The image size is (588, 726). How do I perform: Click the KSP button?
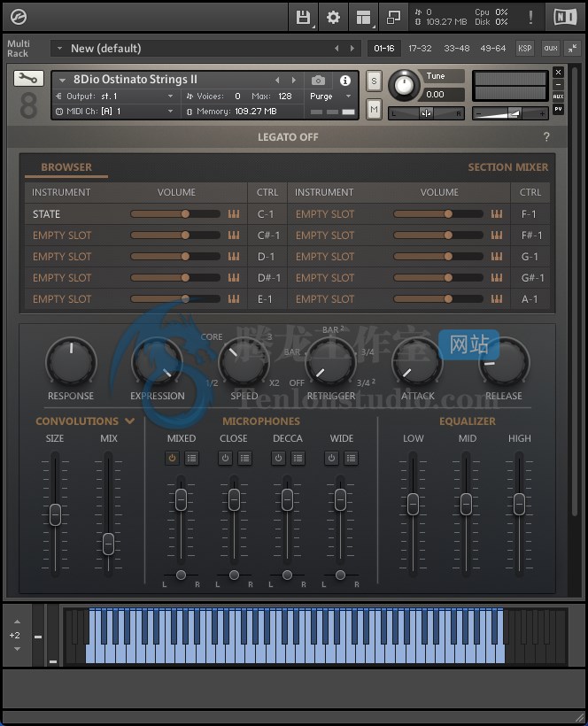point(524,48)
